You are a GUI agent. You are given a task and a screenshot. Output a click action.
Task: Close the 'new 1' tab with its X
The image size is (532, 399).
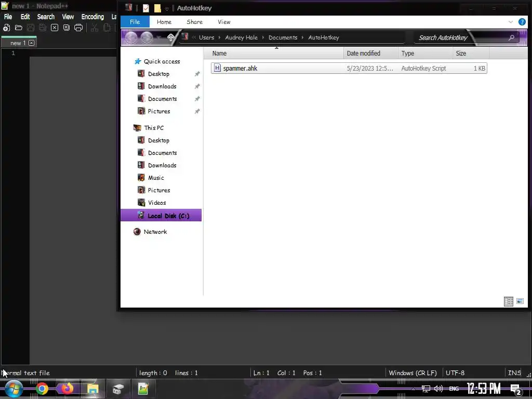coord(32,43)
